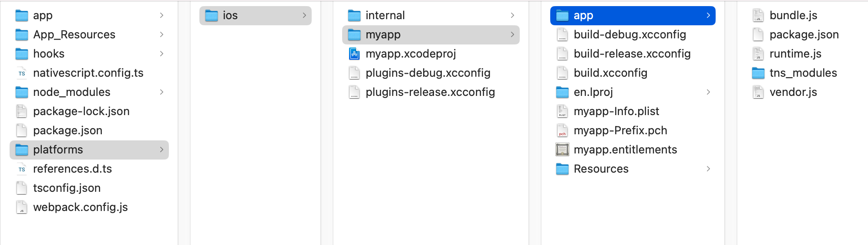Click the myapp folder chevron

(512, 34)
